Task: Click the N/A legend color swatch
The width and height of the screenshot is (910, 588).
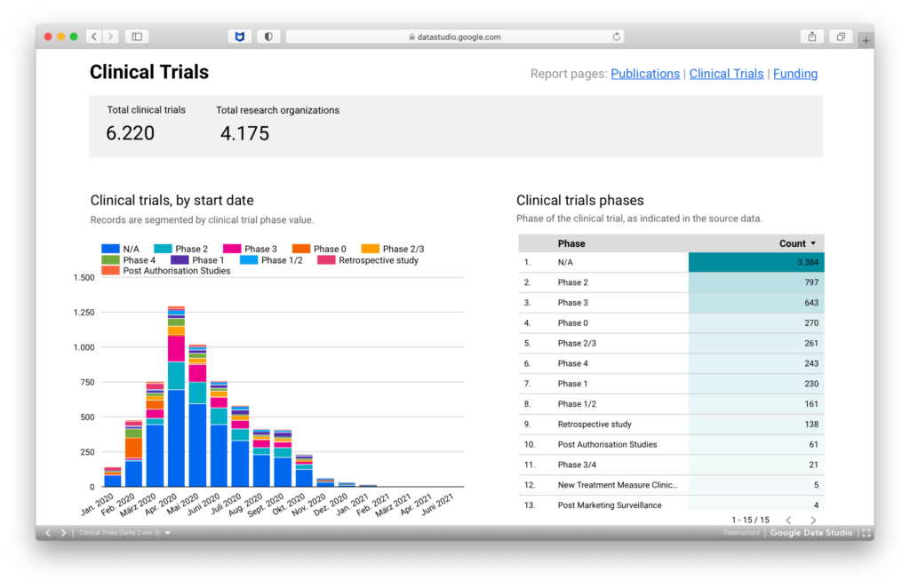Action: click(x=110, y=249)
